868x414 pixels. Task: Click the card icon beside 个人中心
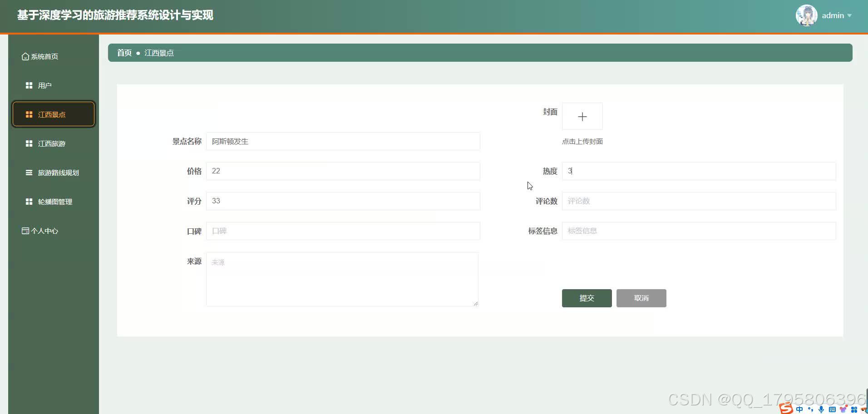(x=25, y=231)
